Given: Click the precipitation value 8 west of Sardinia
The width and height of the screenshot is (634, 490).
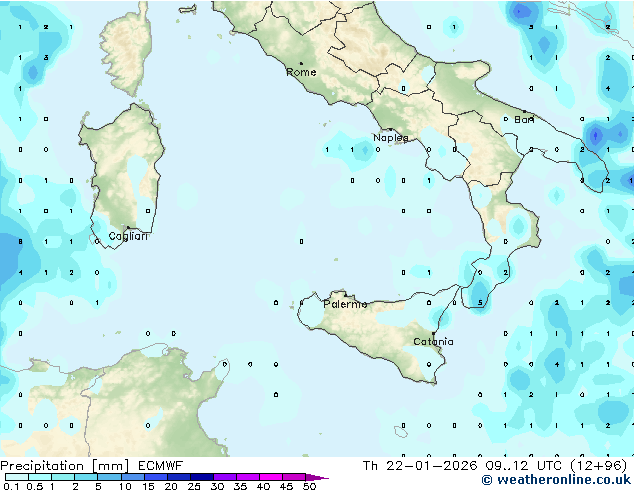Looking at the screenshot, I should pos(20,242).
